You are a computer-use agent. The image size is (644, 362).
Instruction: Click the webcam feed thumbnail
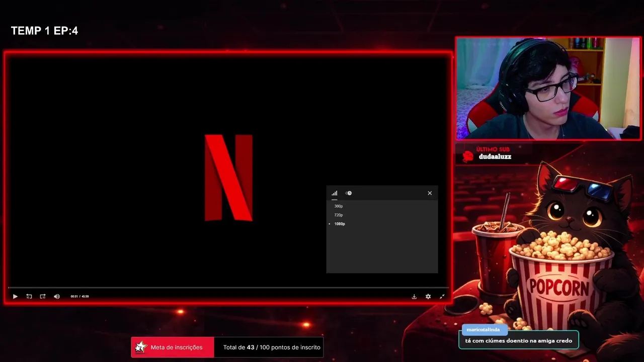548,88
